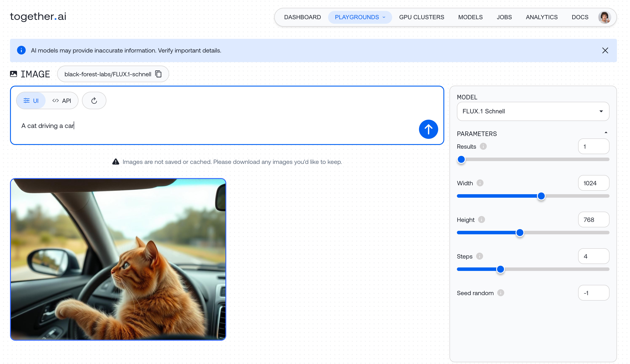Click the info icon next to Width
630x364 pixels.
480,183
